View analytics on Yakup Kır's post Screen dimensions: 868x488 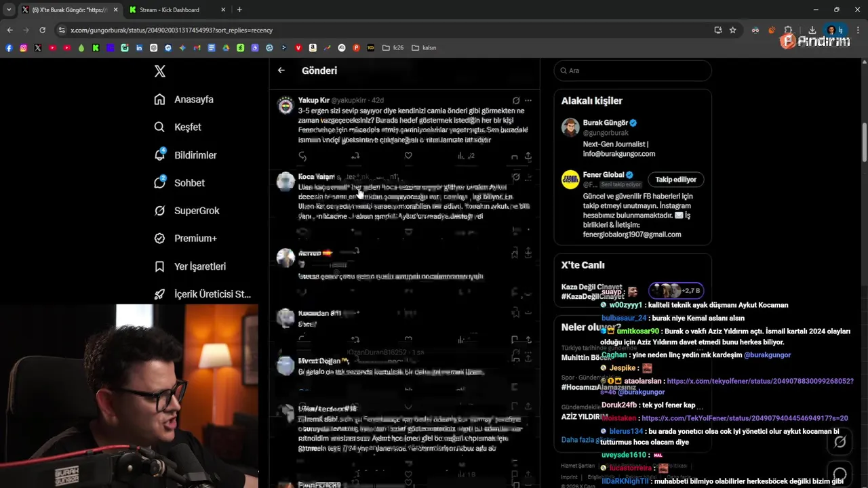[x=465, y=156]
